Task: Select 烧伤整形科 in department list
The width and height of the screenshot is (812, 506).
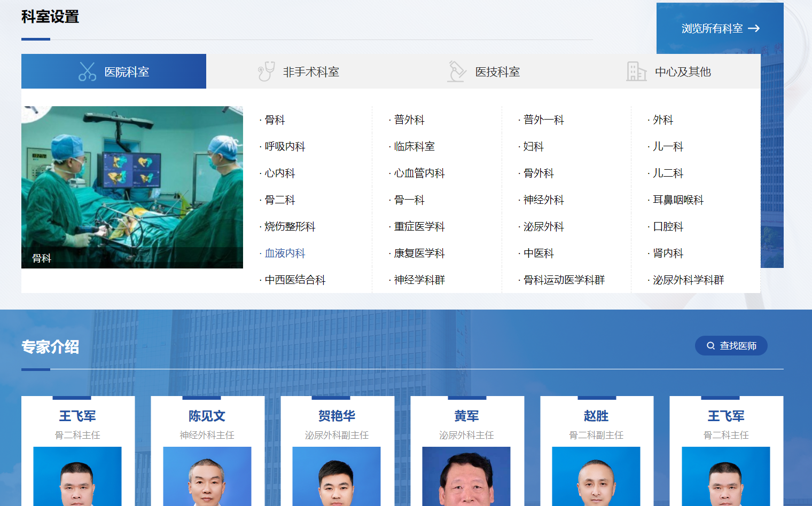Action: pyautogui.click(x=290, y=227)
